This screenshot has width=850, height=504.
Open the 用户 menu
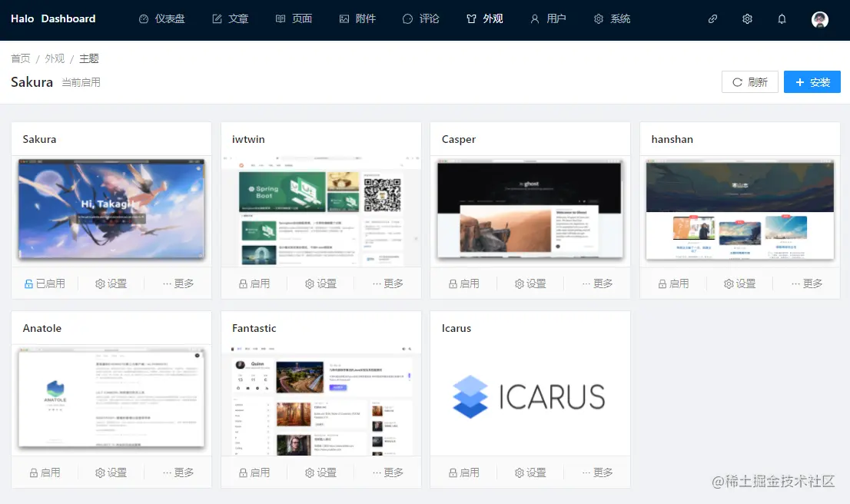click(x=548, y=19)
